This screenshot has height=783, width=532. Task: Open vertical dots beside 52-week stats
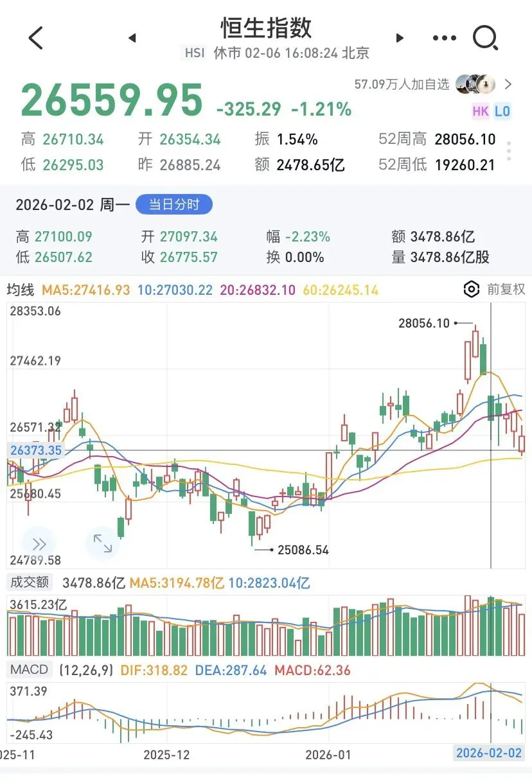click(x=509, y=151)
